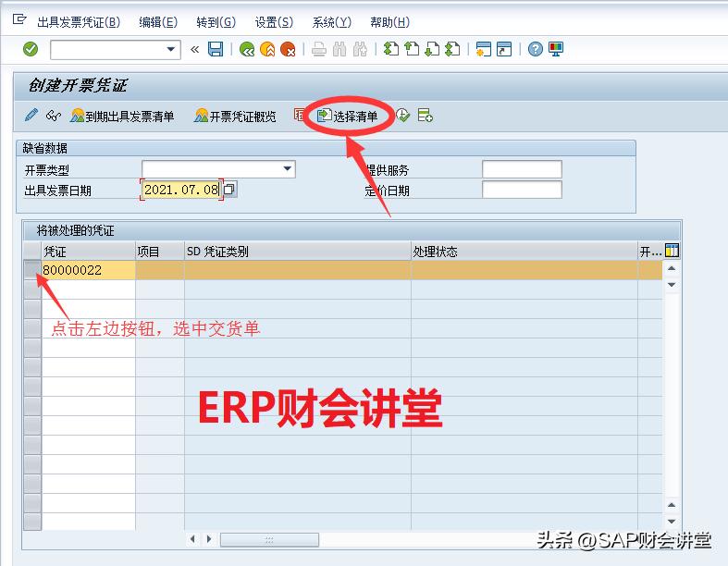
Task: Open the 转到(G) menu
Action: tap(216, 22)
